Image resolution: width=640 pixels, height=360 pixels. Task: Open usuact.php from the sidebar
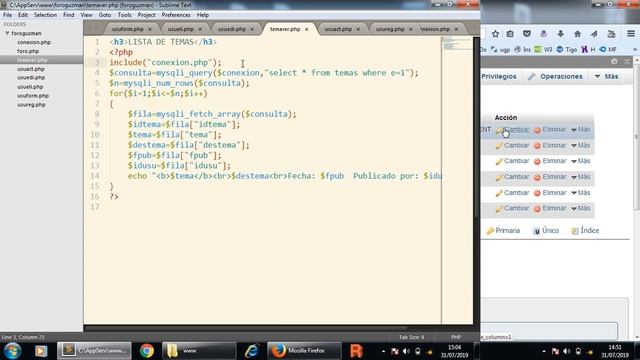coord(31,69)
